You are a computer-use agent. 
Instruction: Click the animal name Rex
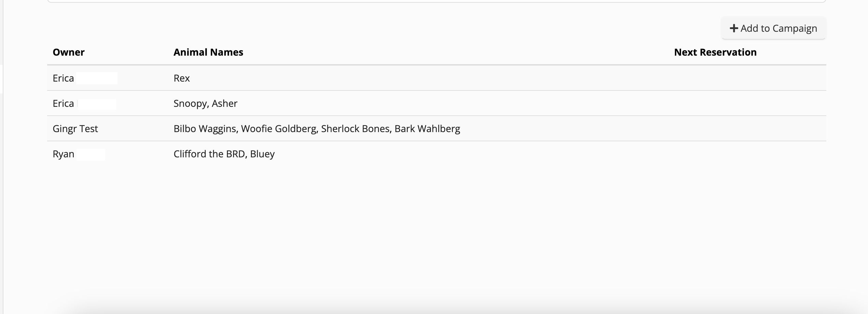click(x=181, y=78)
